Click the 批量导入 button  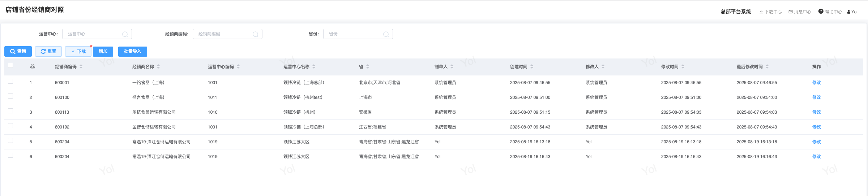pos(132,52)
